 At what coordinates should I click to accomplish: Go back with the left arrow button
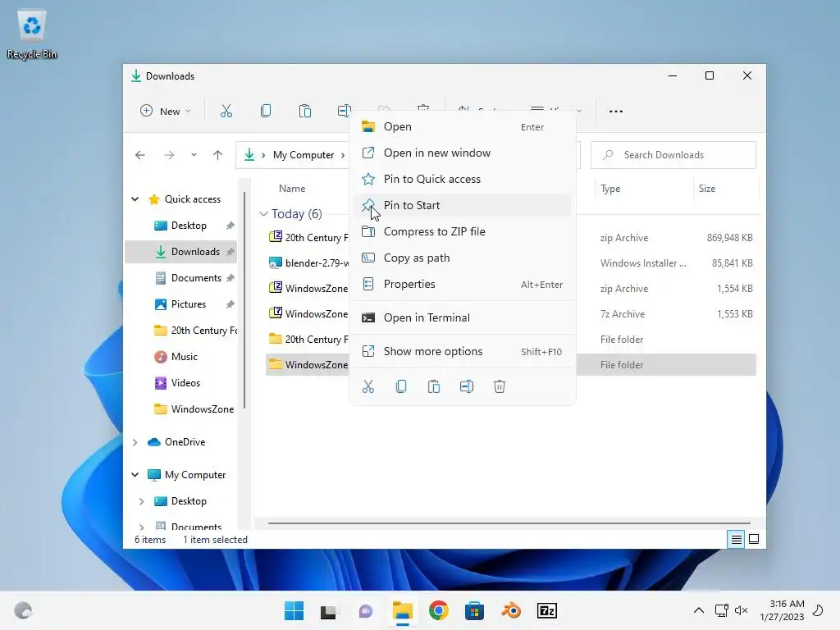[140, 155]
